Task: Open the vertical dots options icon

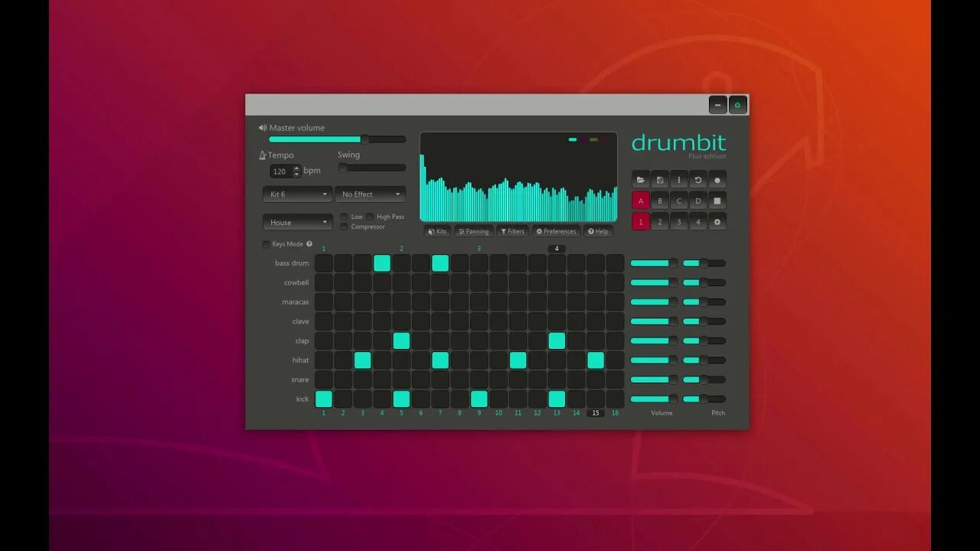Action: point(679,181)
